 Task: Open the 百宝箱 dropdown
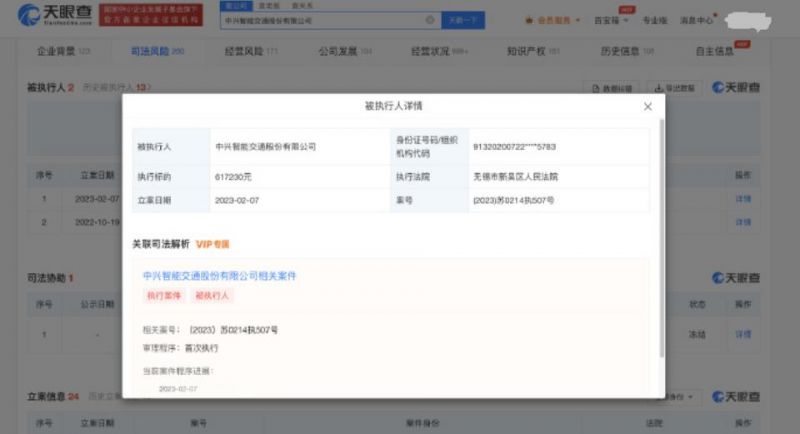coord(611,20)
